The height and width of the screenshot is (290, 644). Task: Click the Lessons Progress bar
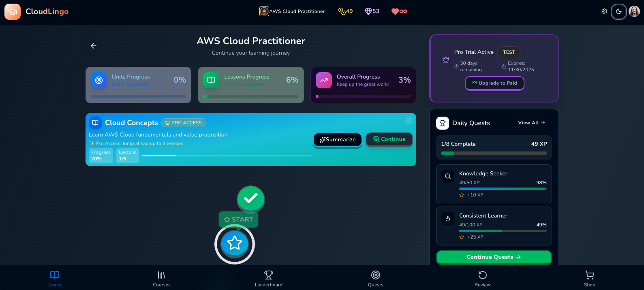click(x=251, y=96)
